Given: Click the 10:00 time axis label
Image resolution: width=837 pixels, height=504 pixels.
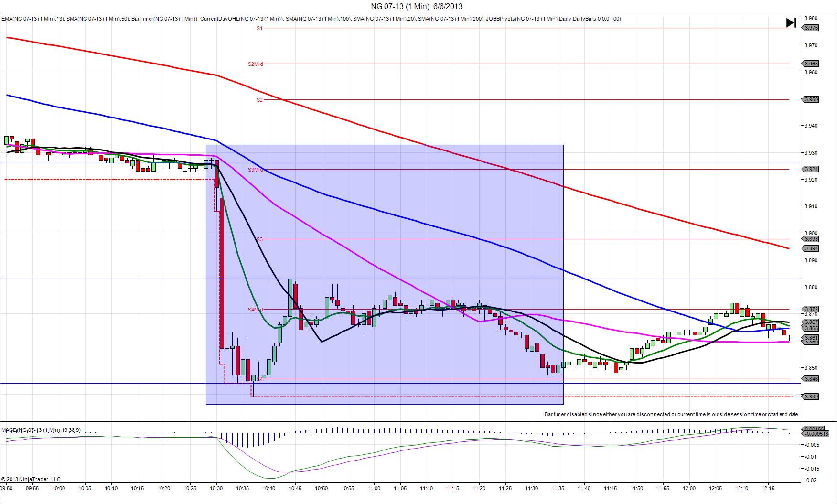Looking at the screenshot, I should click(59, 488).
